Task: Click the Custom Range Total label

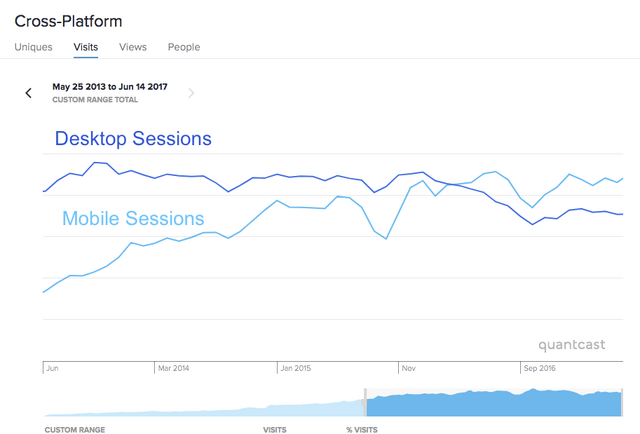Action: tap(95, 100)
